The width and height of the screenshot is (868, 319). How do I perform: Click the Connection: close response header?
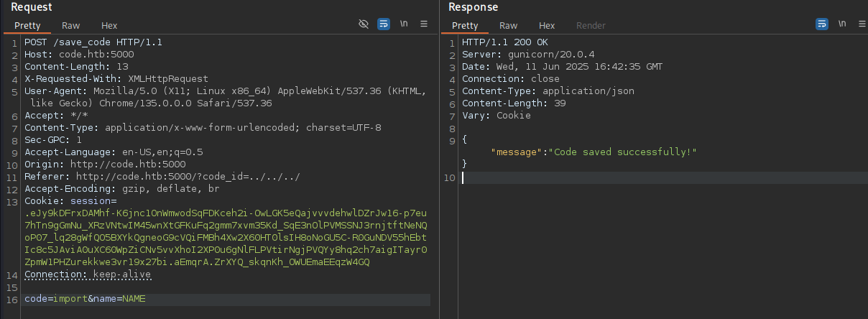click(x=511, y=78)
